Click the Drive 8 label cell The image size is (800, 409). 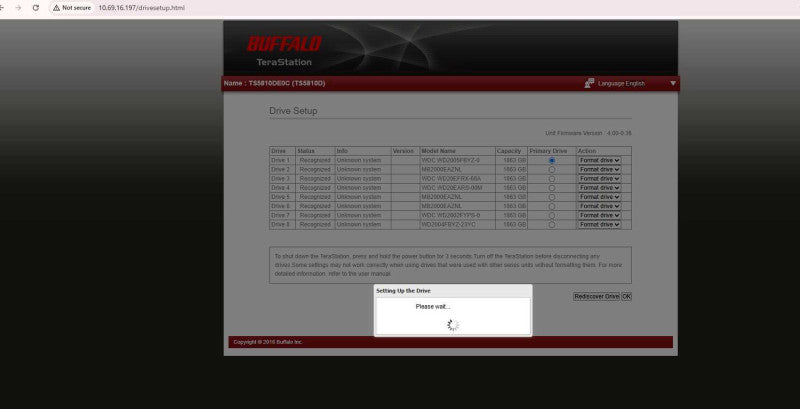[280, 224]
